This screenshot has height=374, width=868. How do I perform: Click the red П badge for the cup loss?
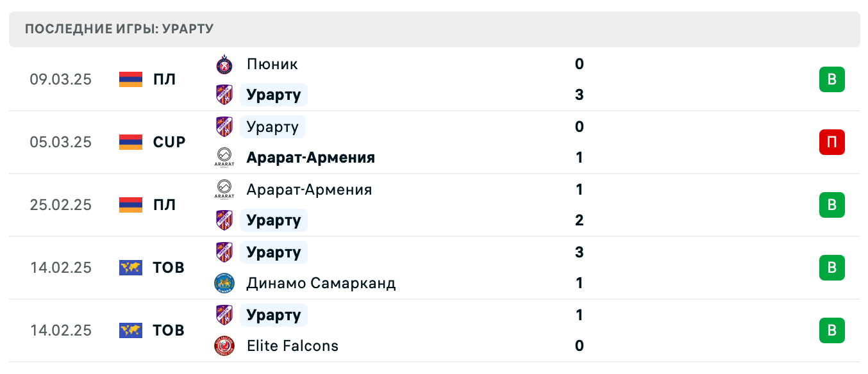pos(832,142)
